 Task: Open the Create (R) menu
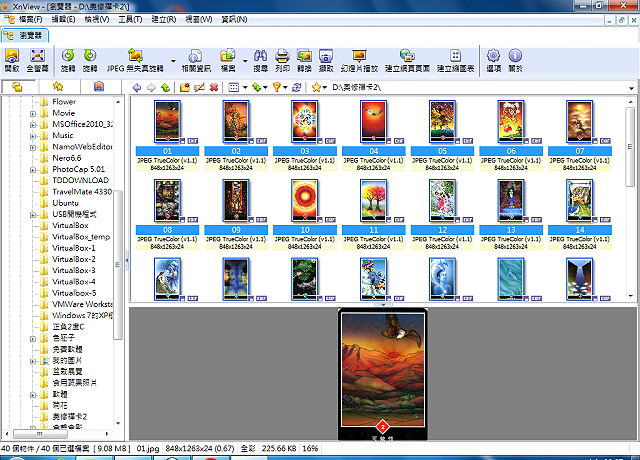(x=164, y=19)
